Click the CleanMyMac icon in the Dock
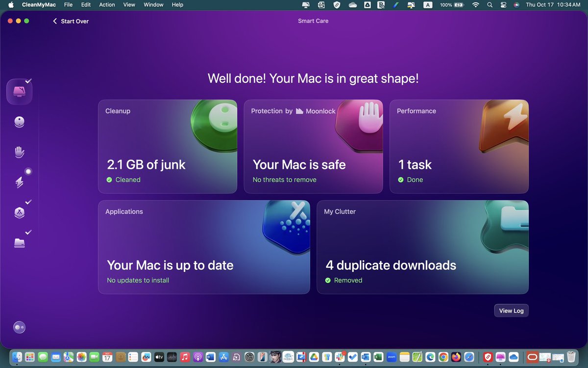The image size is (588, 368). pos(500,357)
